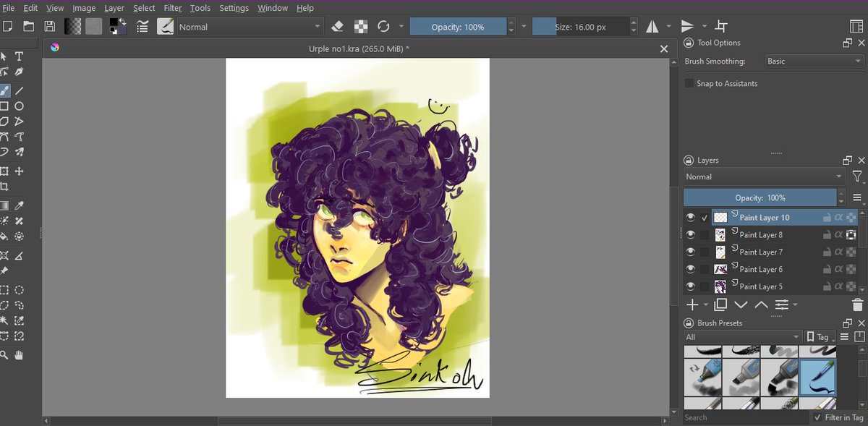
Task: Hide Paint Layer 6
Action: (x=691, y=269)
